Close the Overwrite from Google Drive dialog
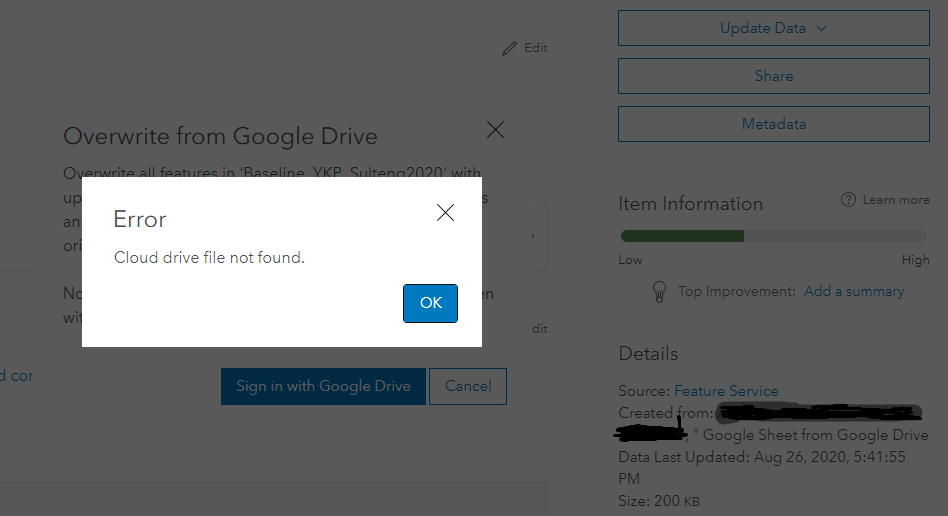 (x=495, y=129)
